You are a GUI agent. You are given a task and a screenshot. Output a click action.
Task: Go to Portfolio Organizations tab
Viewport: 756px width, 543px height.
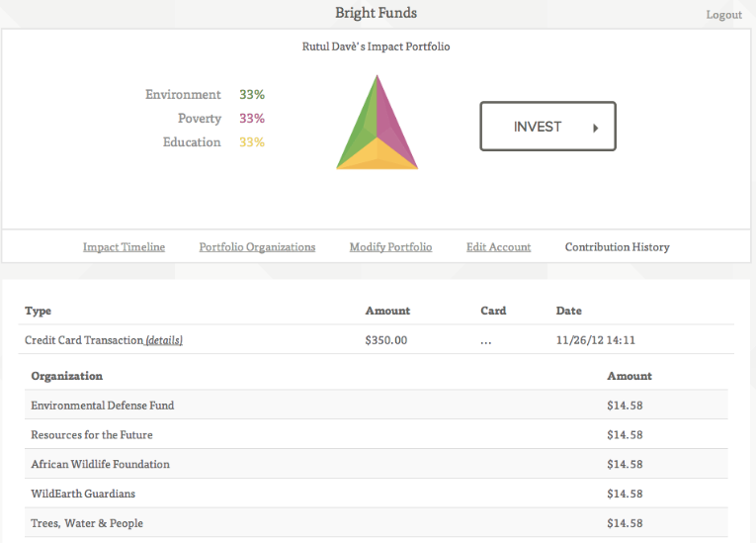click(257, 247)
